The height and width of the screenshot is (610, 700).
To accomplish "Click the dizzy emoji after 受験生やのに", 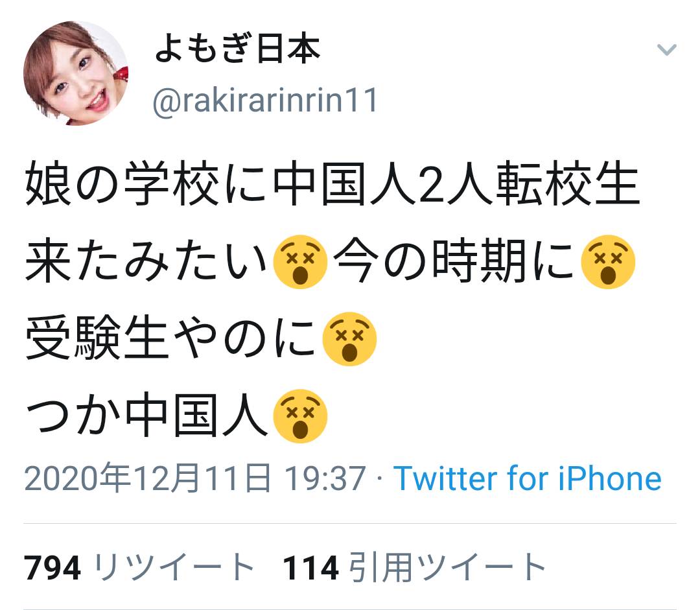I will point(349,339).
